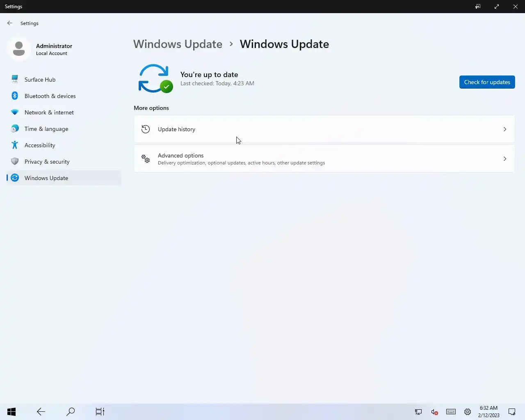Click the Windows Update sidebar sync icon
Viewport: 525px width, 420px height.
point(15,178)
